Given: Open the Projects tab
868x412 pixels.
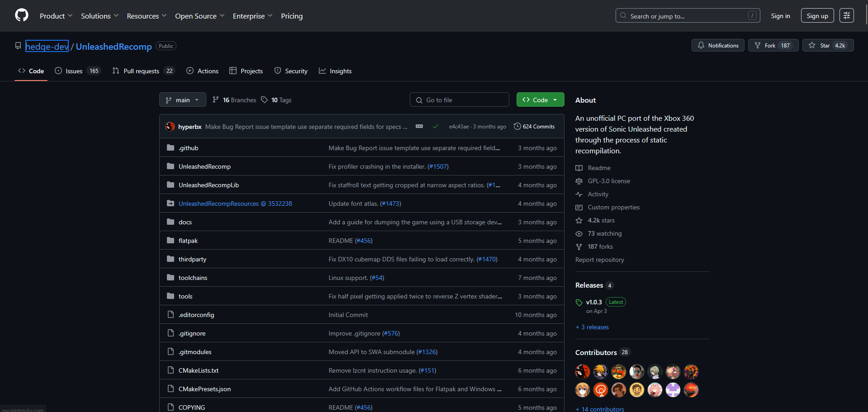Looking at the screenshot, I should point(246,71).
